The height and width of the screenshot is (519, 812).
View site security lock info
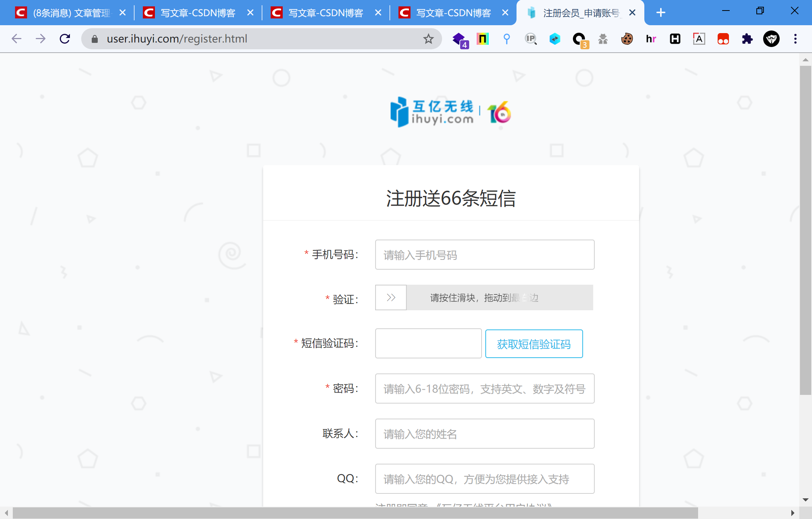[95, 39]
